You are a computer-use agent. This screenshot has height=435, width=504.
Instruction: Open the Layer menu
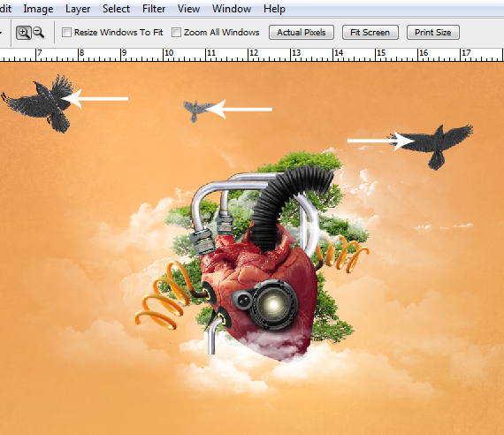78,9
